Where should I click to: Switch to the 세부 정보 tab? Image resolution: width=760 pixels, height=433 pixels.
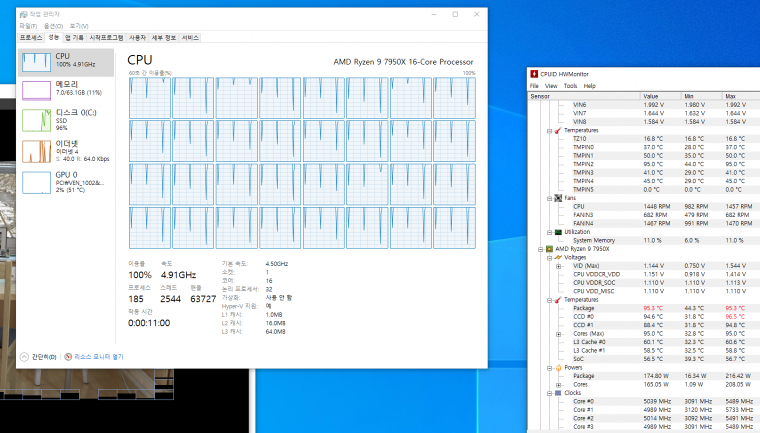point(164,38)
